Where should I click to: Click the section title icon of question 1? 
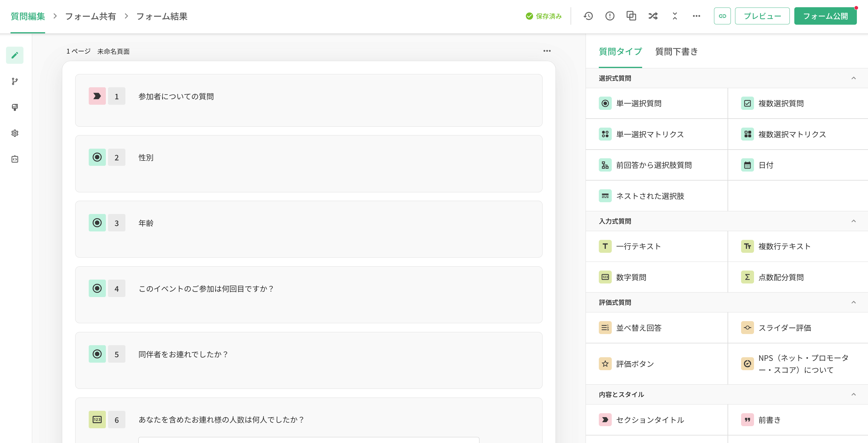(x=97, y=96)
